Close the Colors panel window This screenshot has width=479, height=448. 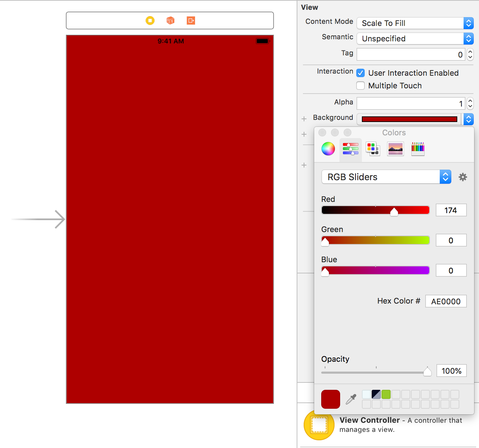[x=322, y=133]
